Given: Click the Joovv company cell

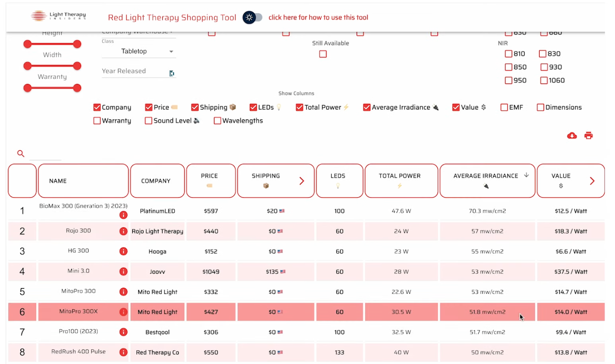Looking at the screenshot, I should coord(158,272).
